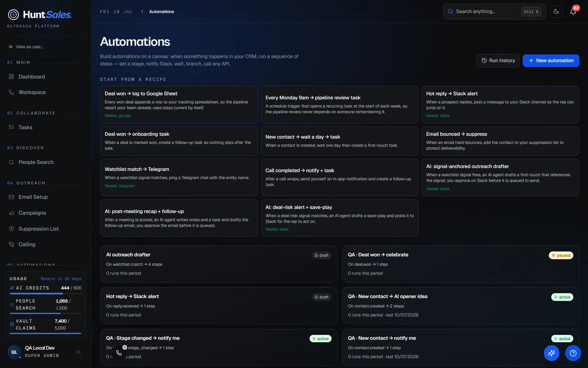Click the floating phone dialer icon
The width and height of the screenshot is (588, 368).
pyautogui.click(x=119, y=353)
